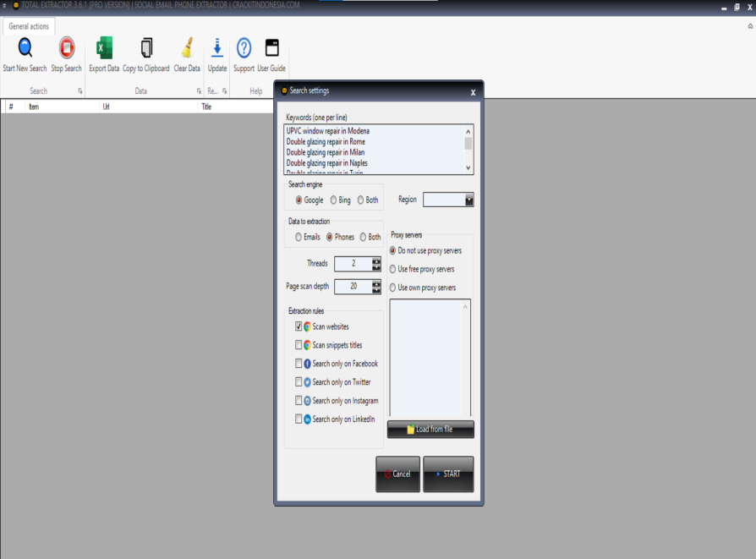Image resolution: width=756 pixels, height=559 pixels.
Task: Choose Use own proxy servers
Action: (392, 288)
